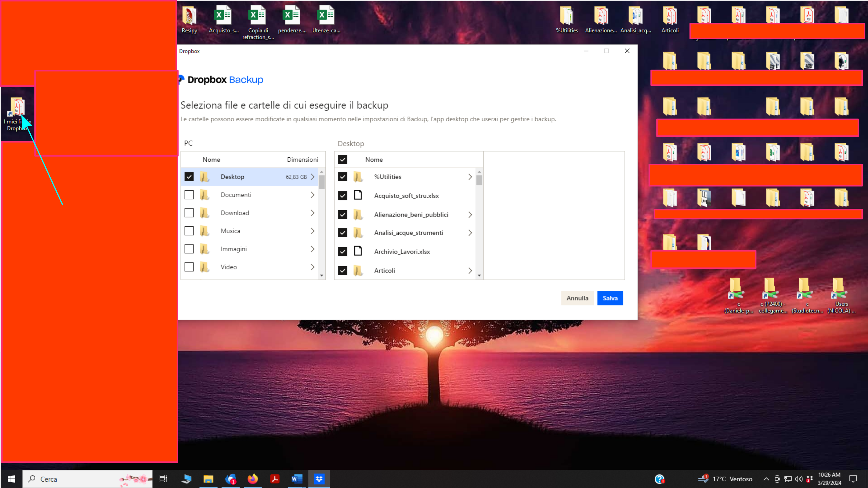Uncheck the Desktop folder checkbox
Image resolution: width=868 pixels, height=488 pixels.
(x=189, y=177)
